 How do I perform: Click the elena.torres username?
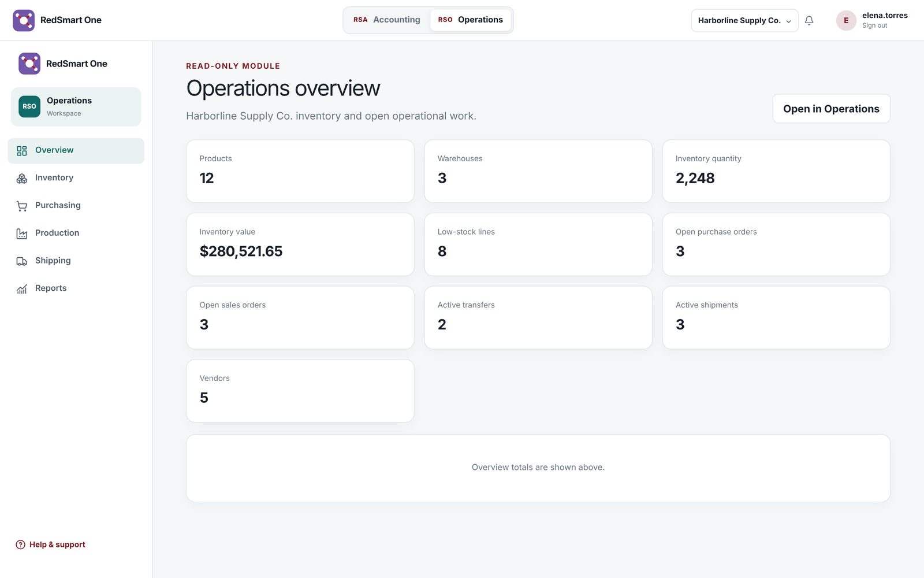[885, 16]
